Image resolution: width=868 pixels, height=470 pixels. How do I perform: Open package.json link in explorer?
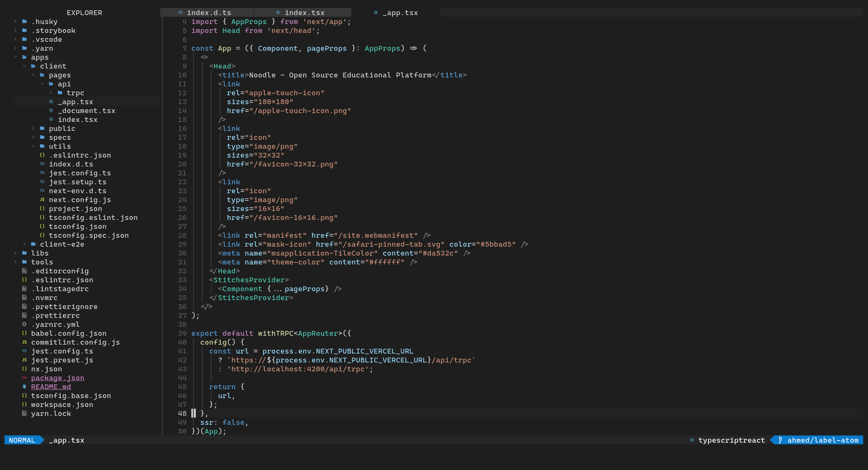pos(58,378)
